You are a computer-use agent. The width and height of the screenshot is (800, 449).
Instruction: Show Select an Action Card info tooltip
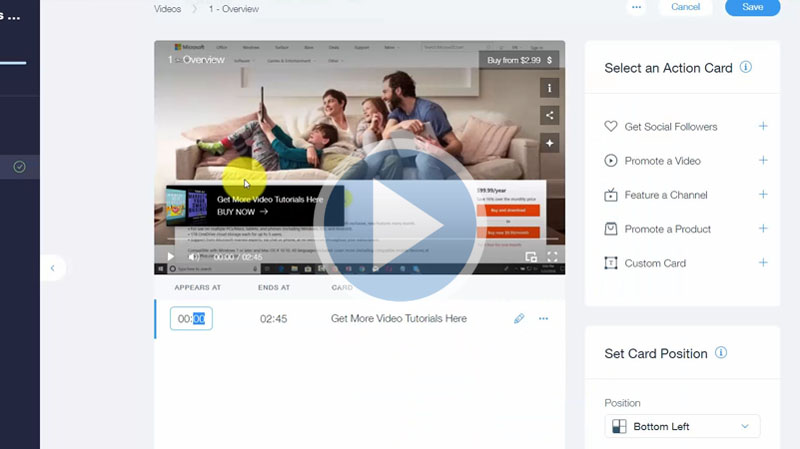pyautogui.click(x=746, y=68)
